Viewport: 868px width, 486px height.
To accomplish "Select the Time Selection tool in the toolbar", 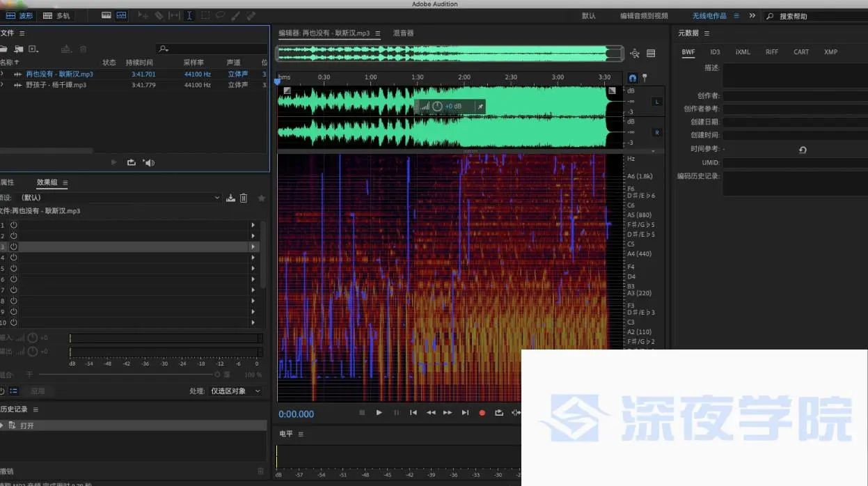I will pyautogui.click(x=189, y=15).
